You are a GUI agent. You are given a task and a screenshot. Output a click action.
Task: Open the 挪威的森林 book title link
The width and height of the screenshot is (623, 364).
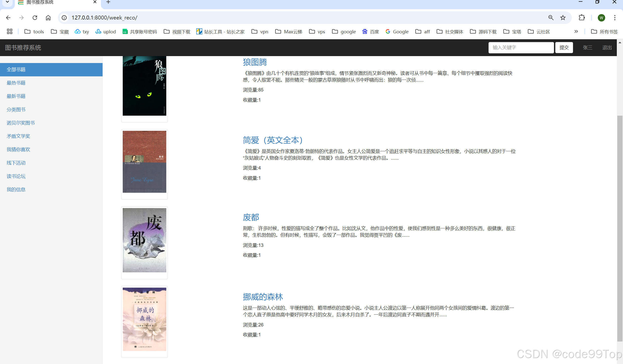[x=263, y=297]
